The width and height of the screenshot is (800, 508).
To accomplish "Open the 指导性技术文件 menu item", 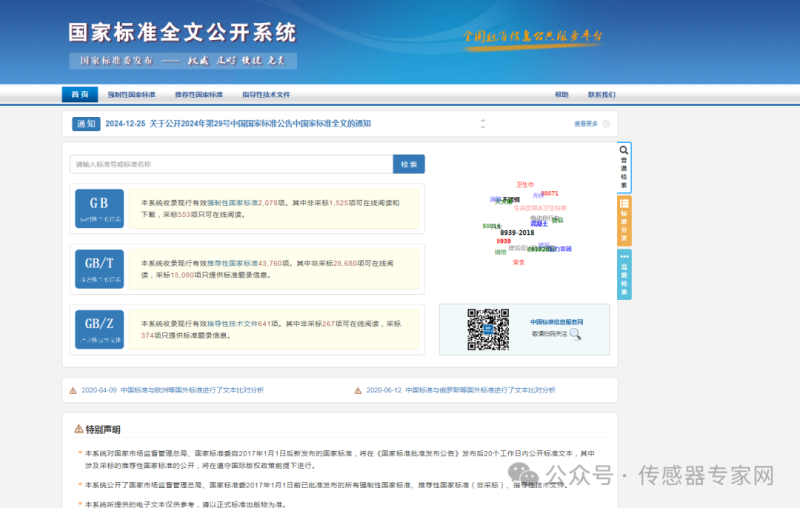I will click(265, 95).
